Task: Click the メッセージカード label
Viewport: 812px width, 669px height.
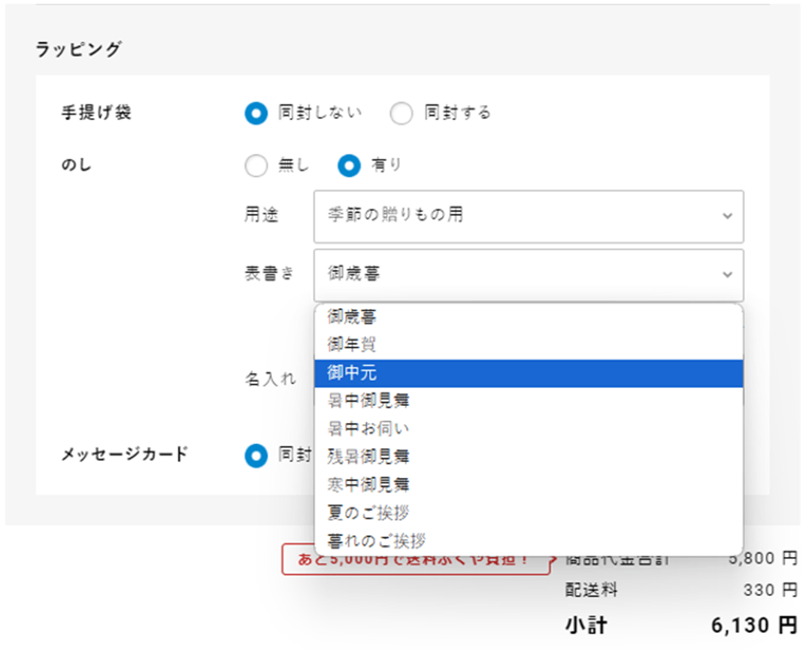Action: (x=124, y=454)
